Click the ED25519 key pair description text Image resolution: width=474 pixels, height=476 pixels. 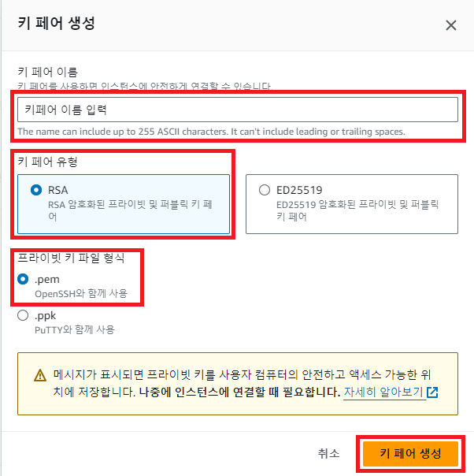pyautogui.click(x=357, y=210)
